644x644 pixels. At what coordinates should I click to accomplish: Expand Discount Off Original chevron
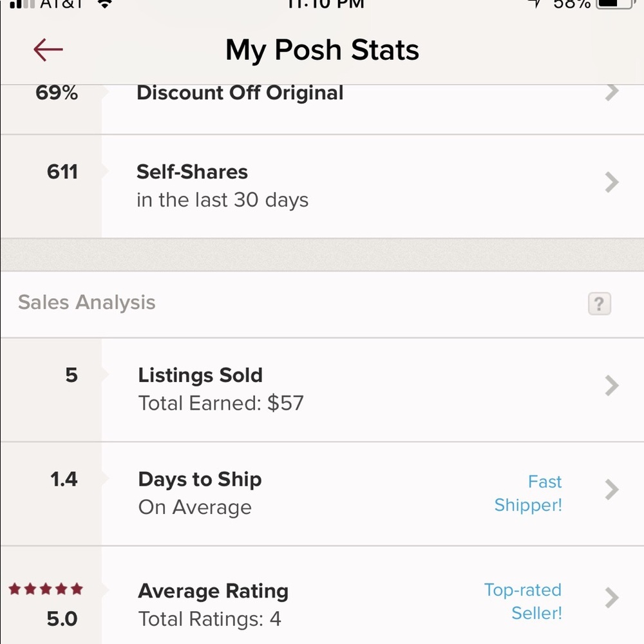click(611, 93)
